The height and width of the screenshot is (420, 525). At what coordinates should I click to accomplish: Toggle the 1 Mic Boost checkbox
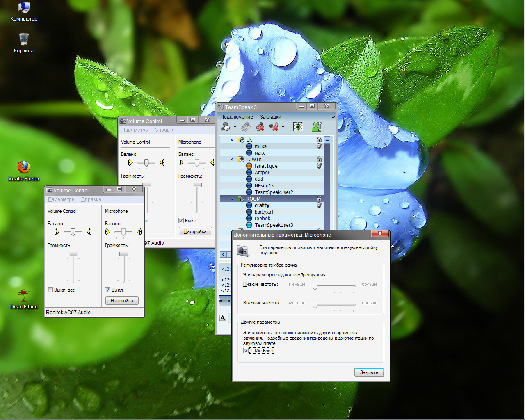[x=246, y=351]
